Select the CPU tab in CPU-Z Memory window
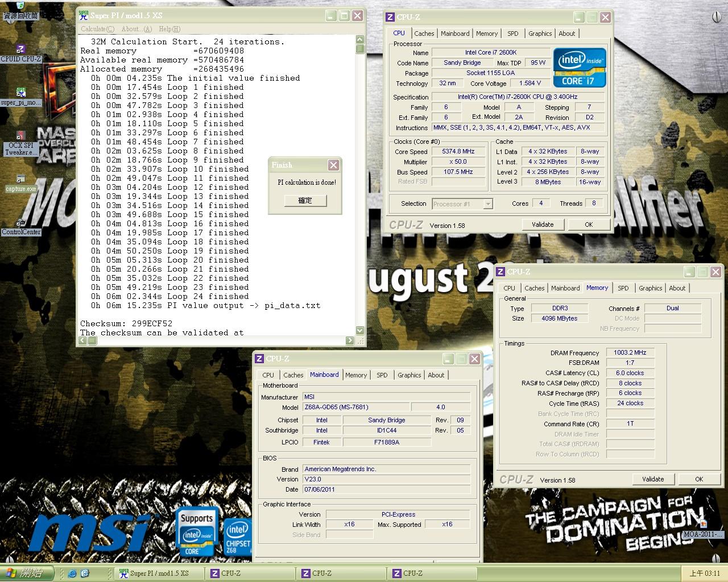The height and width of the screenshot is (582, 728). (x=509, y=288)
